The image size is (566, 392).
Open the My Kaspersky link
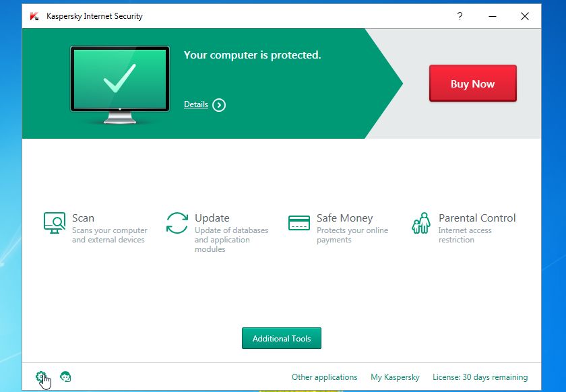click(x=395, y=377)
